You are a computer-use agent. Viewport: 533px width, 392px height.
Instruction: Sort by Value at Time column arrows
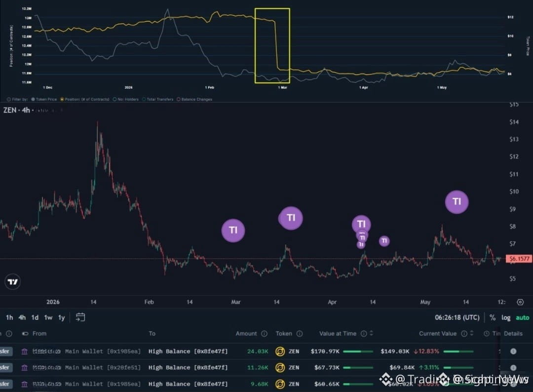coord(371,334)
